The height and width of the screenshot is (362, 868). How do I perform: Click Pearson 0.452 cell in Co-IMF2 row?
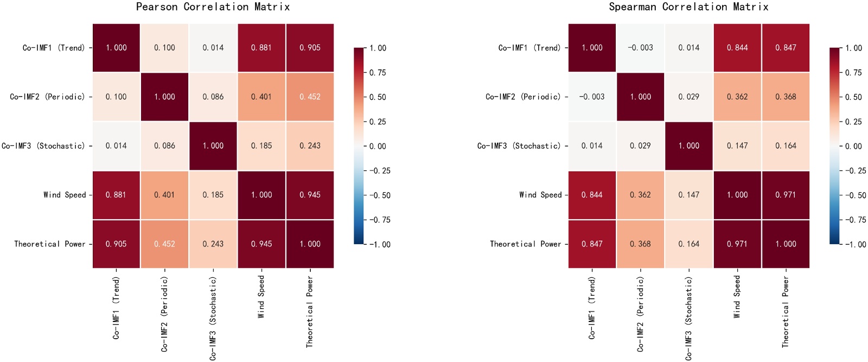(310, 97)
